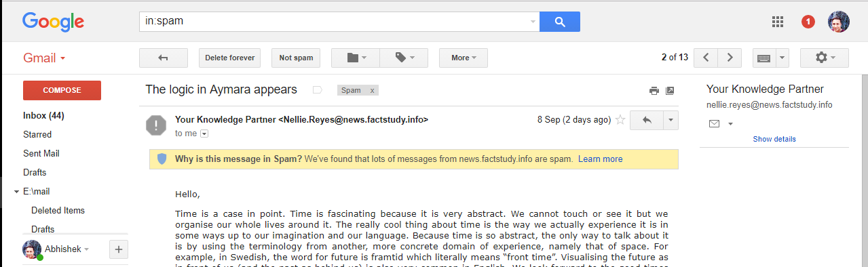Click the blue search magnifier button

coord(560,22)
